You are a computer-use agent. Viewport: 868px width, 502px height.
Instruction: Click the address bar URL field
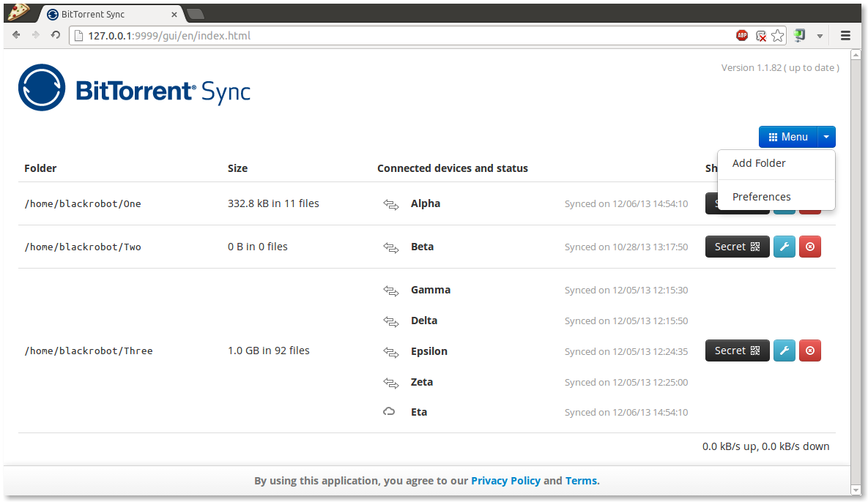click(x=403, y=35)
